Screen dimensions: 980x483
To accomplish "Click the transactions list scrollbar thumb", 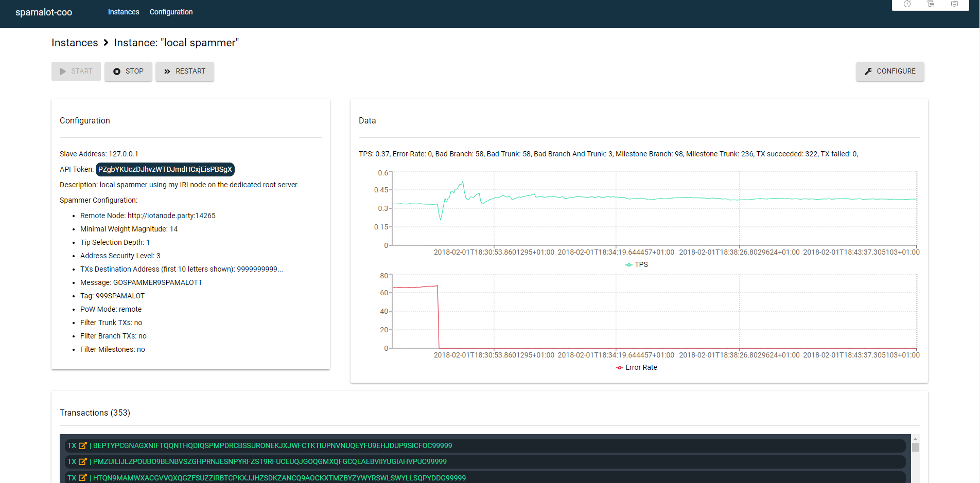I will (915, 447).
